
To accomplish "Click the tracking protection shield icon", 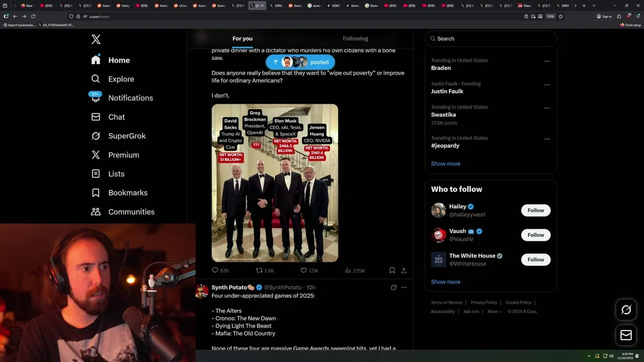I will [71, 17].
